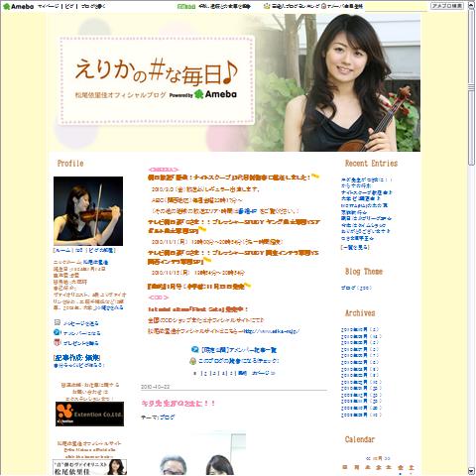Click the page scrollbar up arrow
Viewport: 476px width, 476px height.
coord(471,6)
